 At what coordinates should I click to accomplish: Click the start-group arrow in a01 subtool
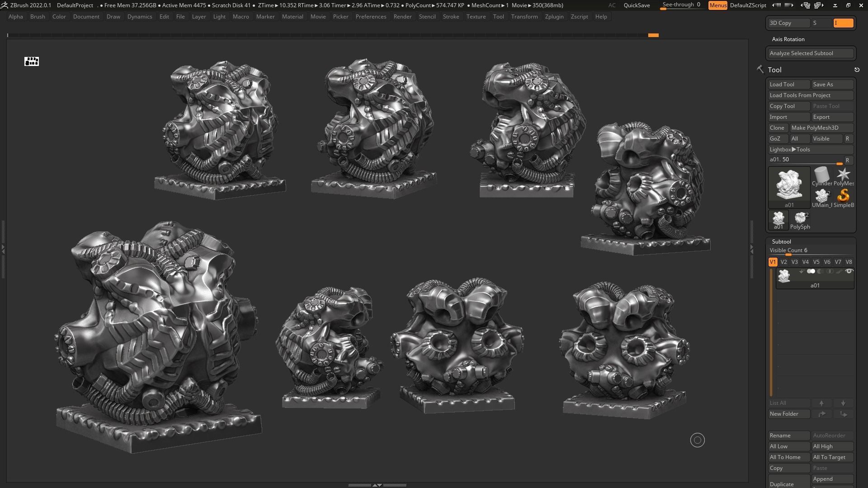click(802, 272)
